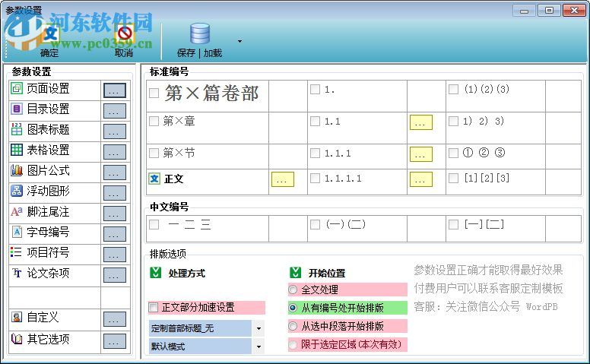Click the 自定义 icon
Viewport: 590px width, 364px height.
[x=17, y=317]
